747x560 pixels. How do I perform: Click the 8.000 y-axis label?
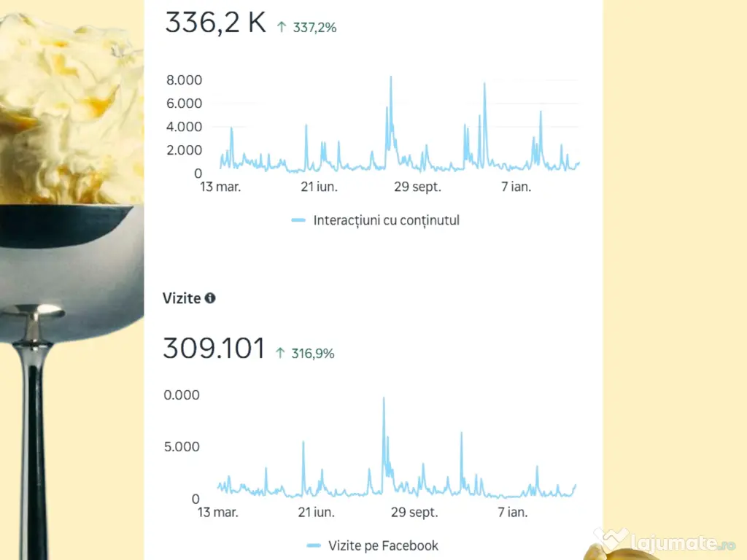click(x=184, y=79)
